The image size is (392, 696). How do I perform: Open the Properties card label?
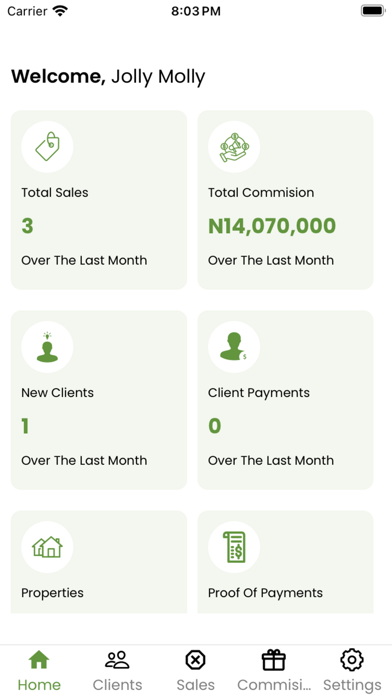52,593
